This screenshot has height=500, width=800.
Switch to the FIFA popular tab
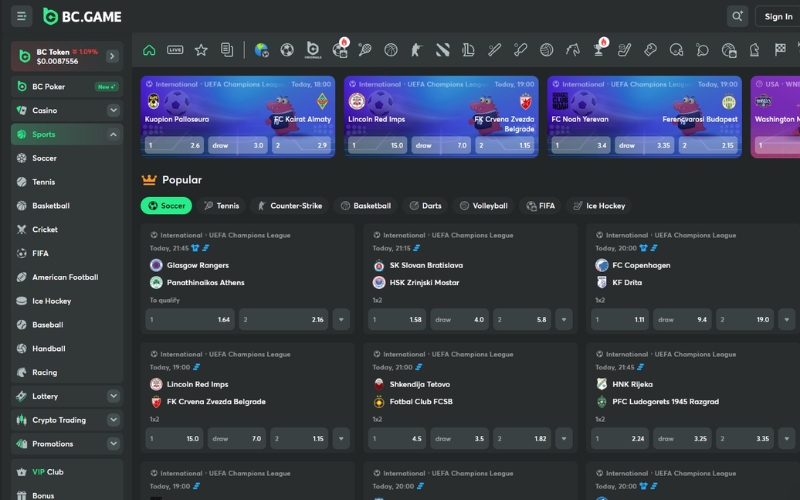pyautogui.click(x=540, y=206)
